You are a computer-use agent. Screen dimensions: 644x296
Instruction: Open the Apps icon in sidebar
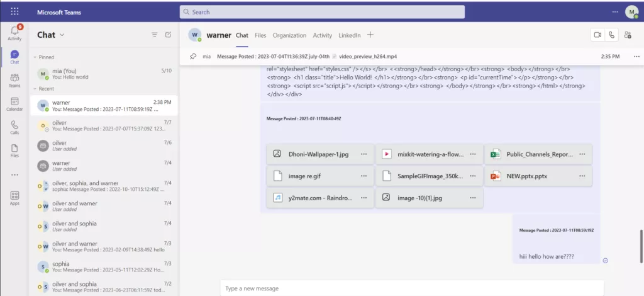14,198
